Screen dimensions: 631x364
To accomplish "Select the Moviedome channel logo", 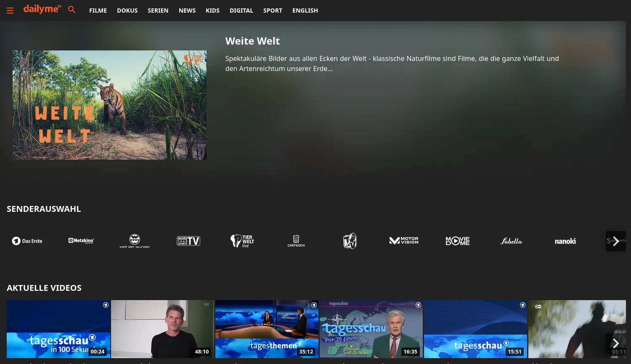I will 458,241.
